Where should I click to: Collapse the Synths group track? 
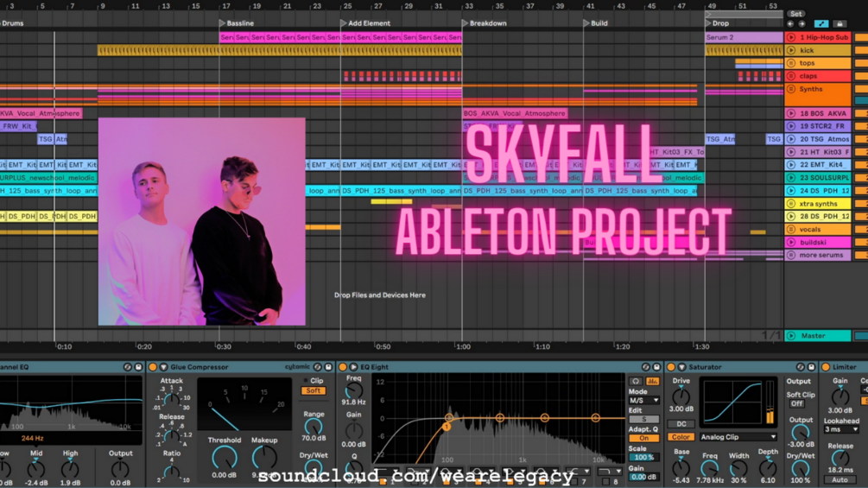point(791,89)
